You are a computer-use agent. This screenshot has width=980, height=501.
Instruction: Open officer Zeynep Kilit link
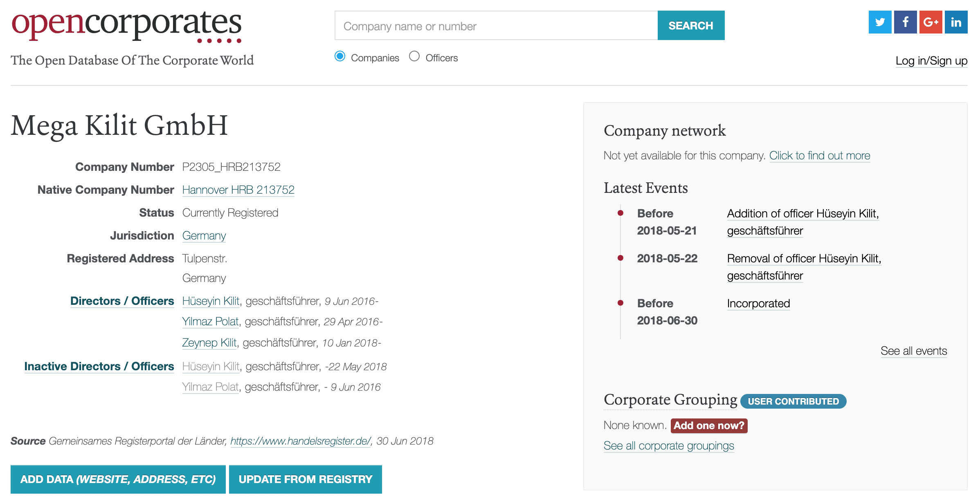209,343
